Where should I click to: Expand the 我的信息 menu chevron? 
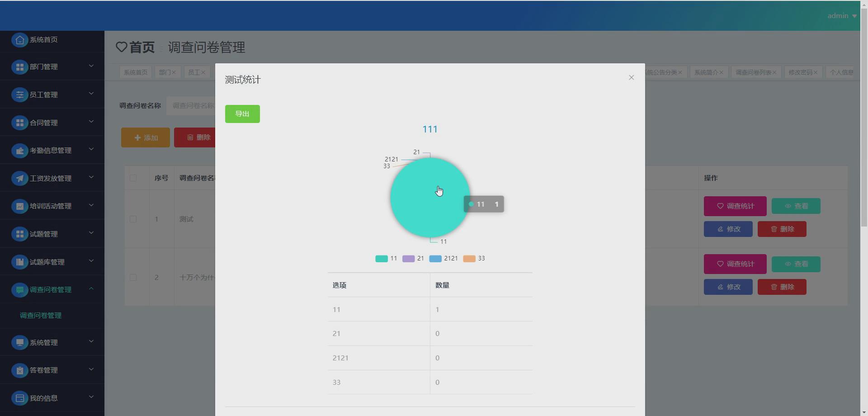pos(91,397)
